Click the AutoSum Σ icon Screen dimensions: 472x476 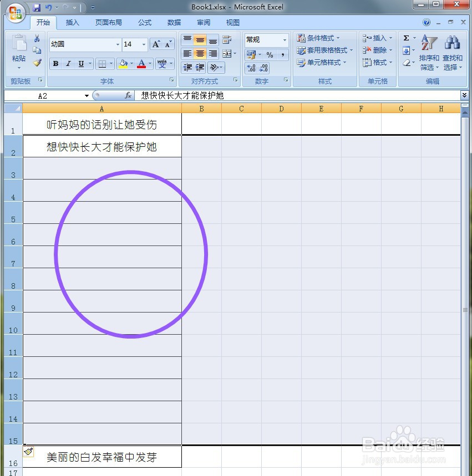[406, 39]
